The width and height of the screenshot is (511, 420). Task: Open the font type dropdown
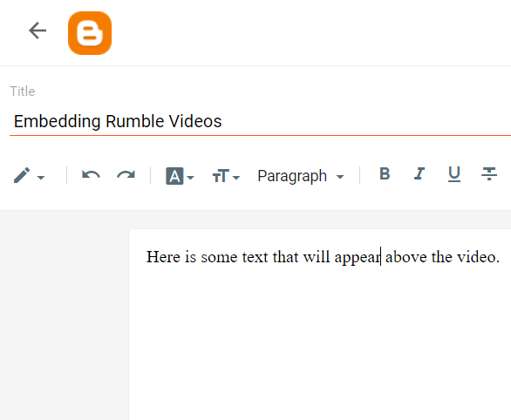tap(180, 176)
